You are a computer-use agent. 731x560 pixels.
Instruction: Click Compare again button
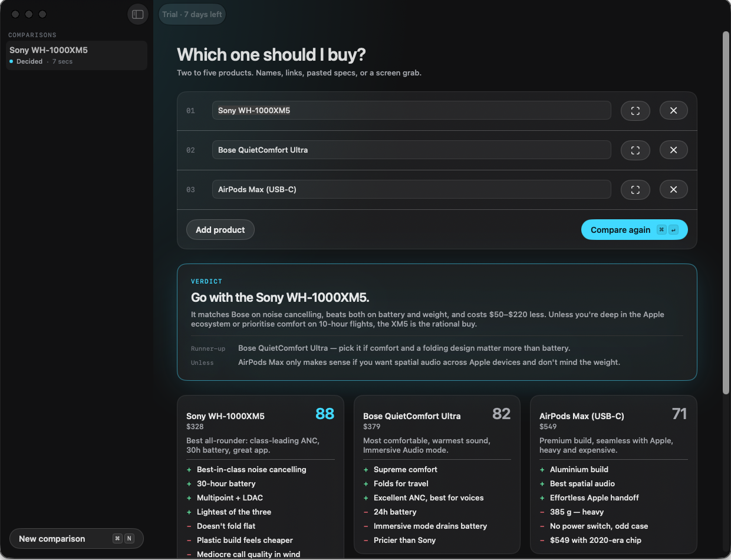point(634,230)
